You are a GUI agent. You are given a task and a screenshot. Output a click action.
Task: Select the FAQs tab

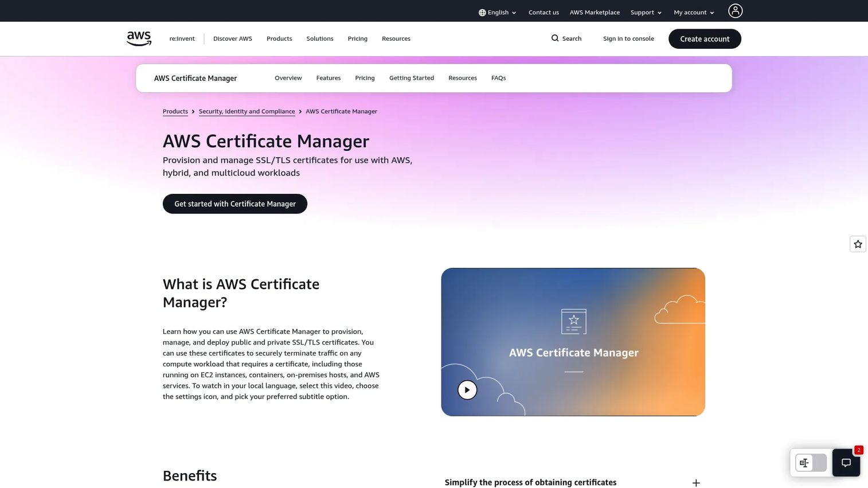click(498, 78)
